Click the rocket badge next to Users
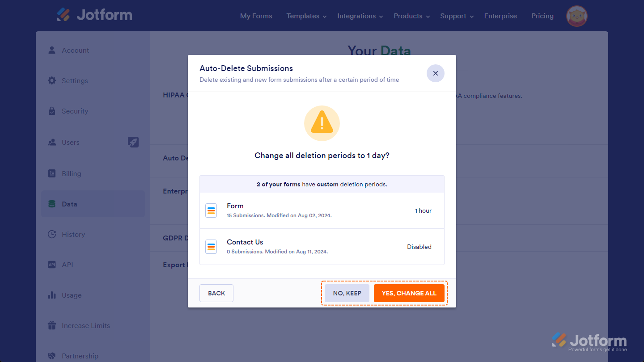644x362 pixels. 133,142
